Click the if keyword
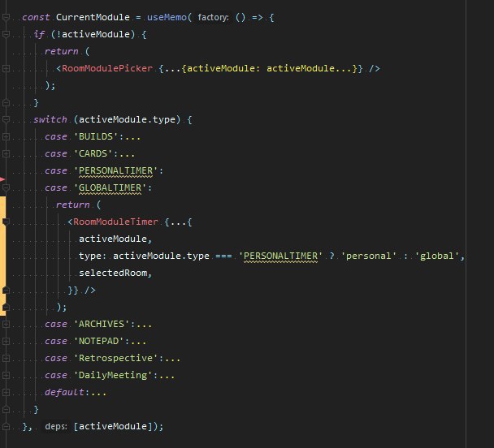 click(x=39, y=34)
